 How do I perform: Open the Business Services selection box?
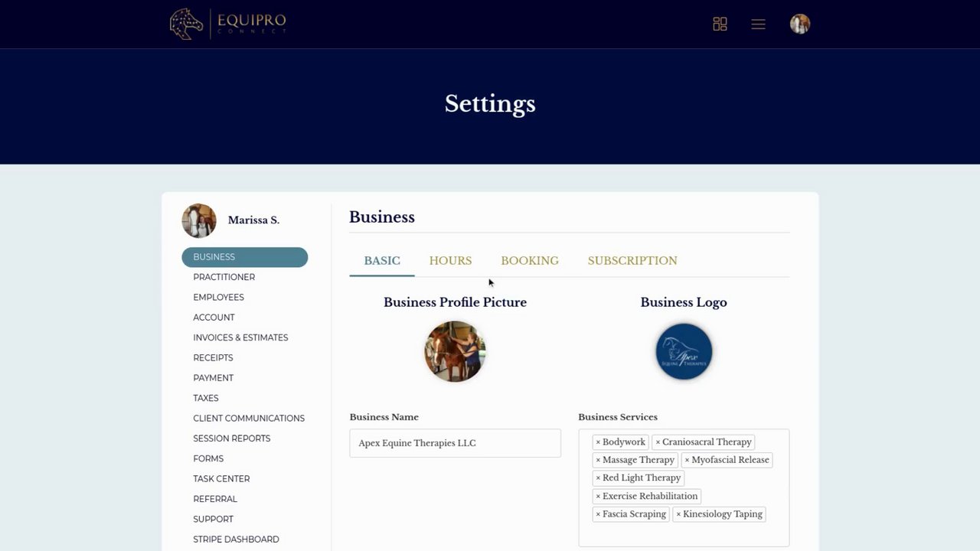point(683,533)
